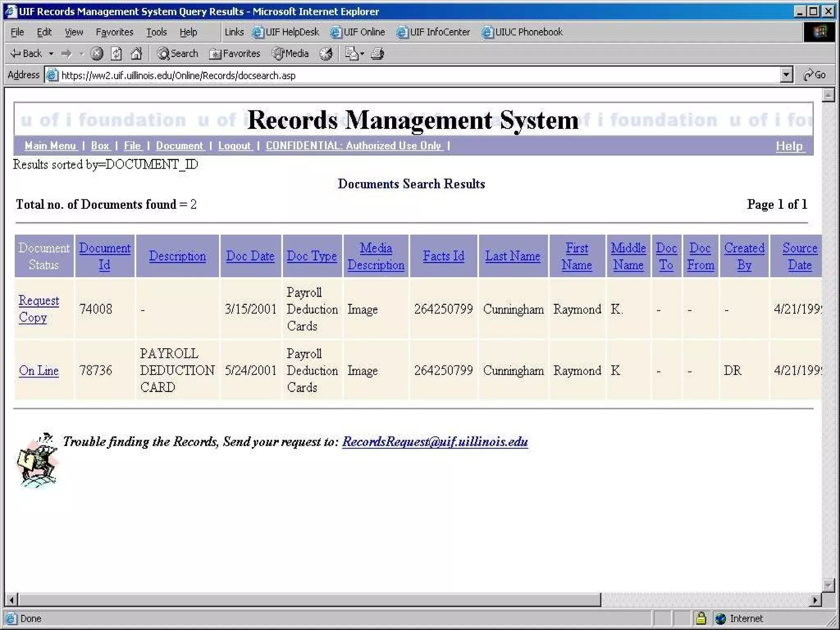
Task: Expand the Back button history dropdown
Action: pyautogui.click(x=51, y=54)
